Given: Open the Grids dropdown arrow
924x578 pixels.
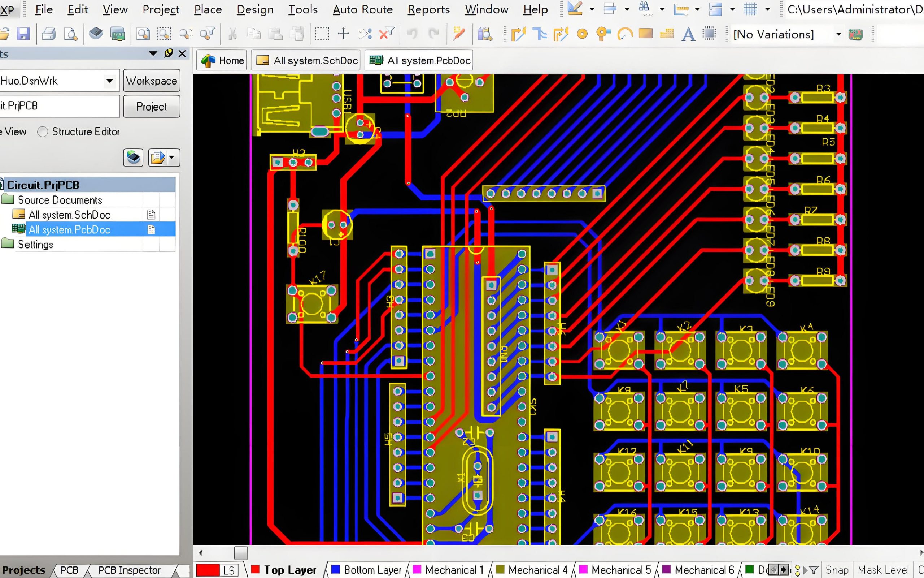Looking at the screenshot, I should [767, 9].
